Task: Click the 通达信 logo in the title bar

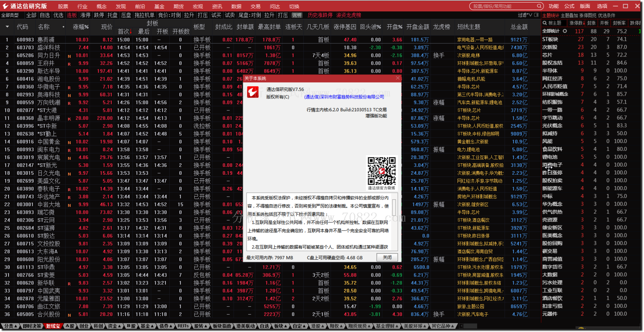Action: [5, 6]
